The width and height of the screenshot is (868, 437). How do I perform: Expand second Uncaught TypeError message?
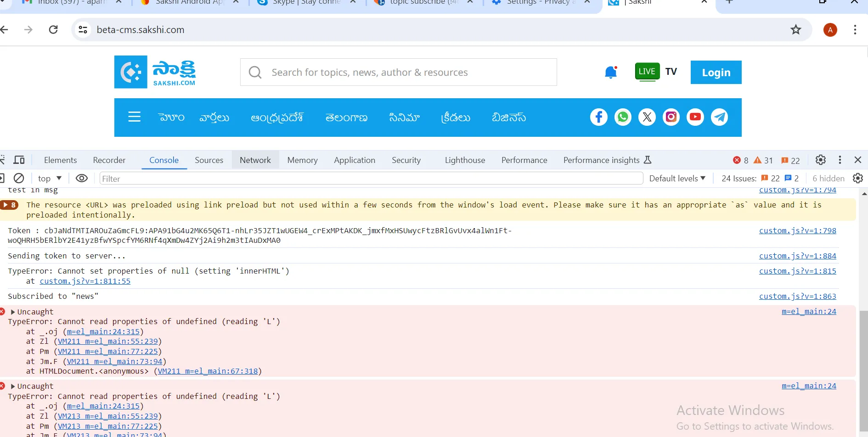coord(13,387)
